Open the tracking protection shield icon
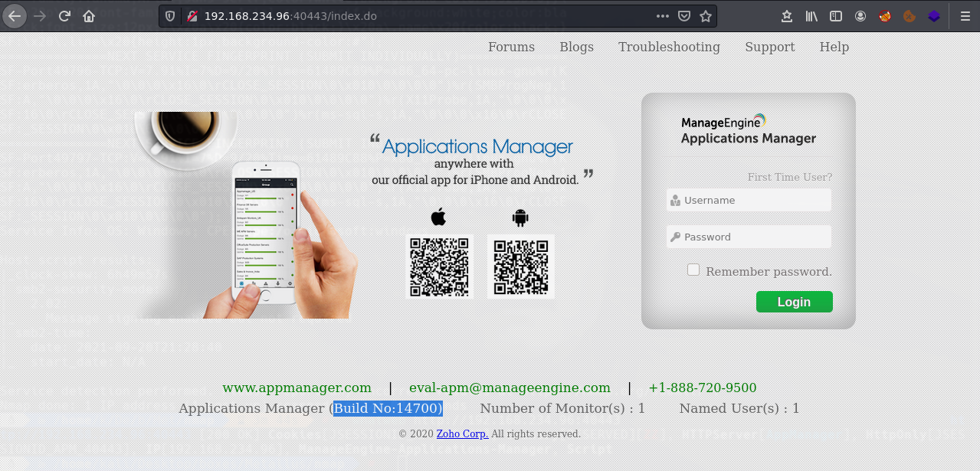This screenshot has height=471, width=980. (x=171, y=16)
